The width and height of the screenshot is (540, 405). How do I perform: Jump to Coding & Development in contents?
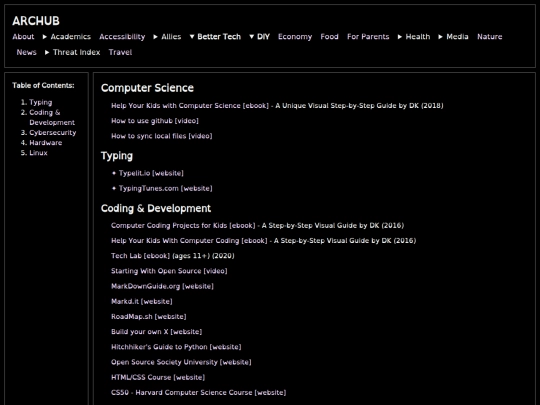click(52, 117)
